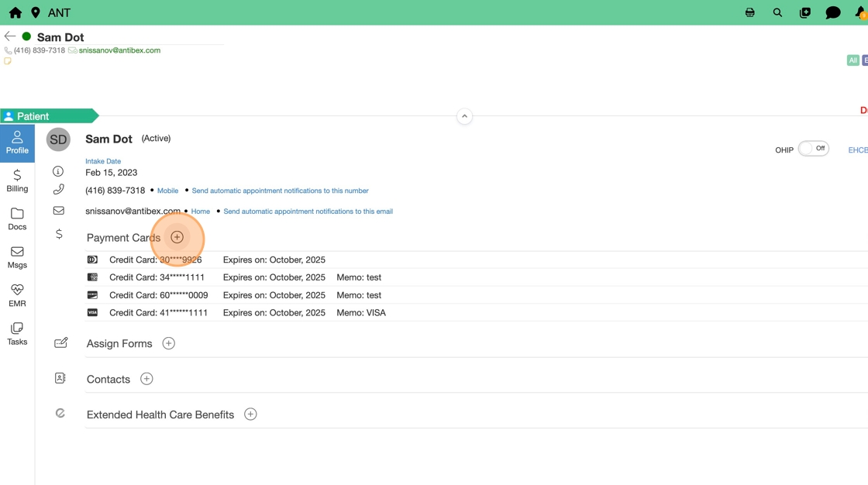Image resolution: width=868 pixels, height=485 pixels.
Task: Open the print icon in header
Action: click(x=749, y=12)
